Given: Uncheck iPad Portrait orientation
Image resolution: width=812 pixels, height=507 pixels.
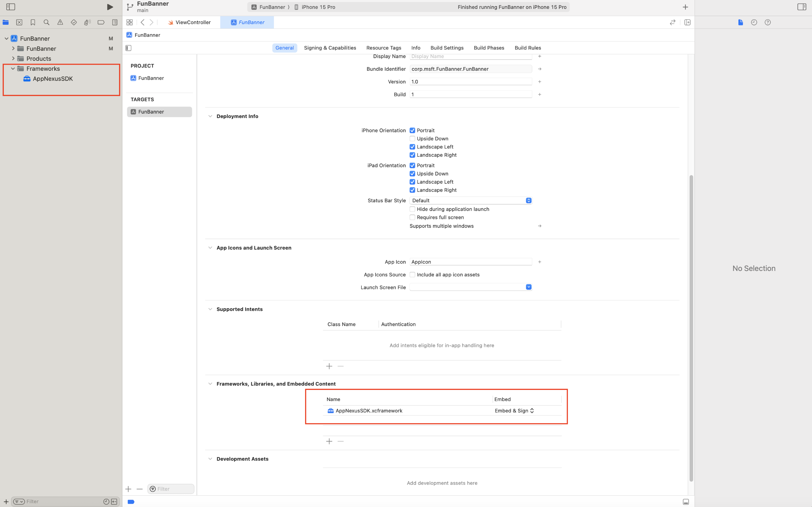Looking at the screenshot, I should (412, 165).
